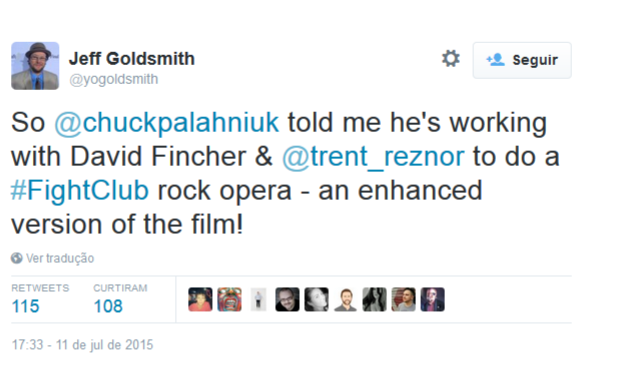Open the dark avatar with glasses and beard
Viewport: 617px width, 367px height.
[287, 299]
